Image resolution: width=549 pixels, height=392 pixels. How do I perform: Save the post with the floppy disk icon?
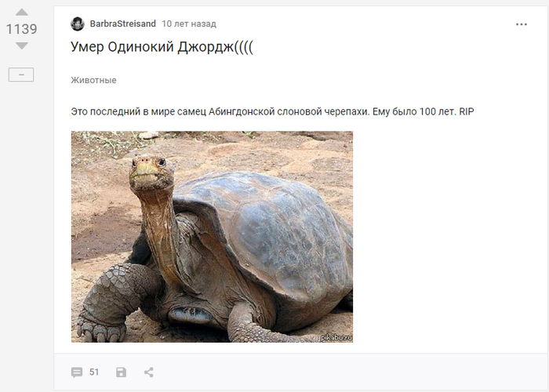pyautogui.click(x=121, y=372)
